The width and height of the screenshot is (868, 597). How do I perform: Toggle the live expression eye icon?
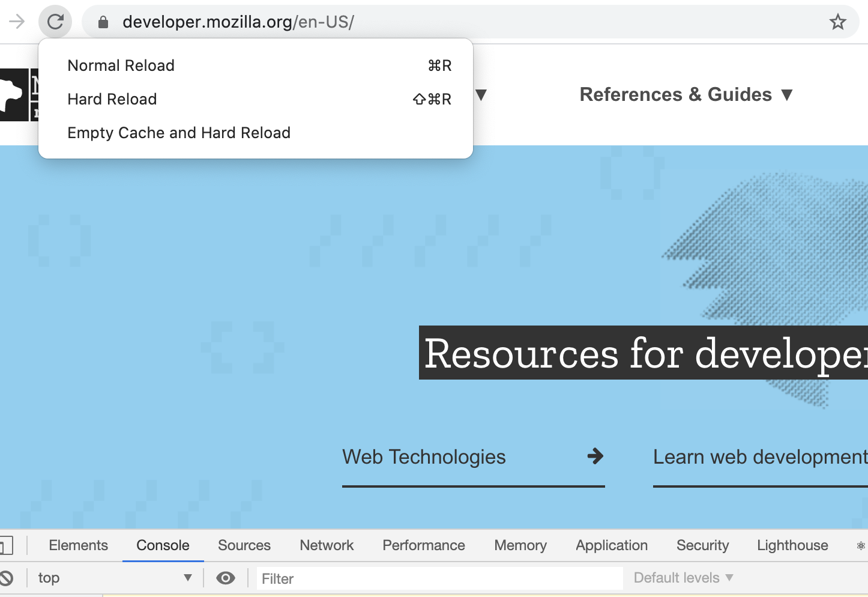226,578
